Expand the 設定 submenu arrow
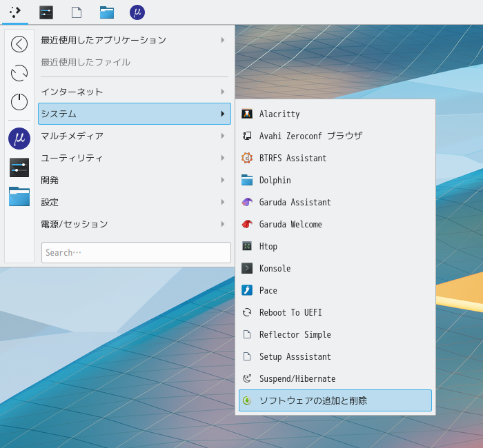483x448 pixels. (x=223, y=202)
